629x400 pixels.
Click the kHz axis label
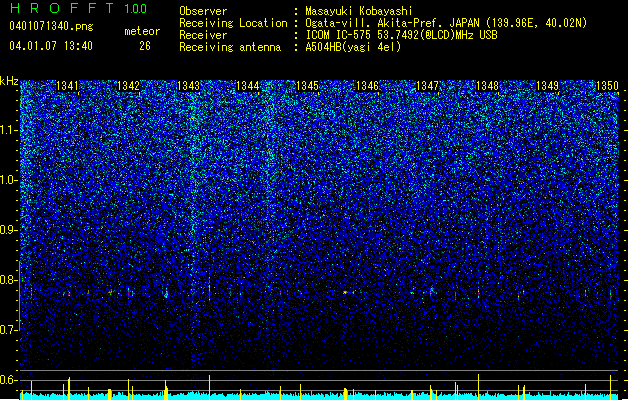[9, 81]
